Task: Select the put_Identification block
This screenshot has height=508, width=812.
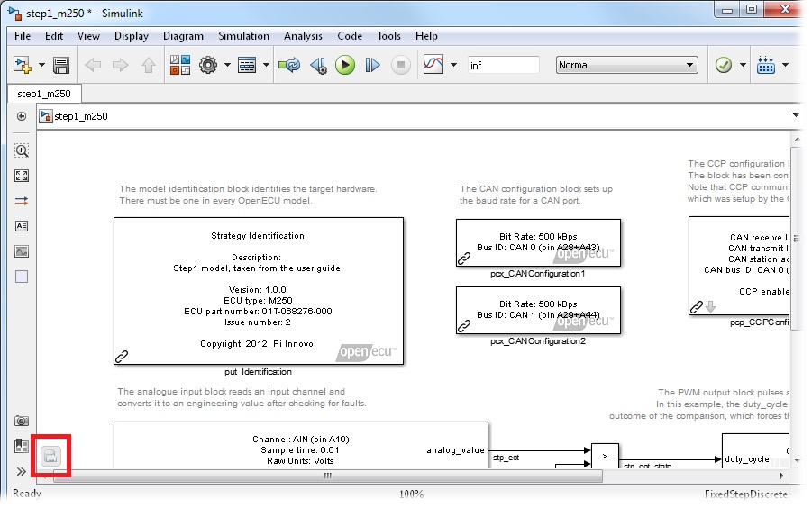Action: [259, 291]
